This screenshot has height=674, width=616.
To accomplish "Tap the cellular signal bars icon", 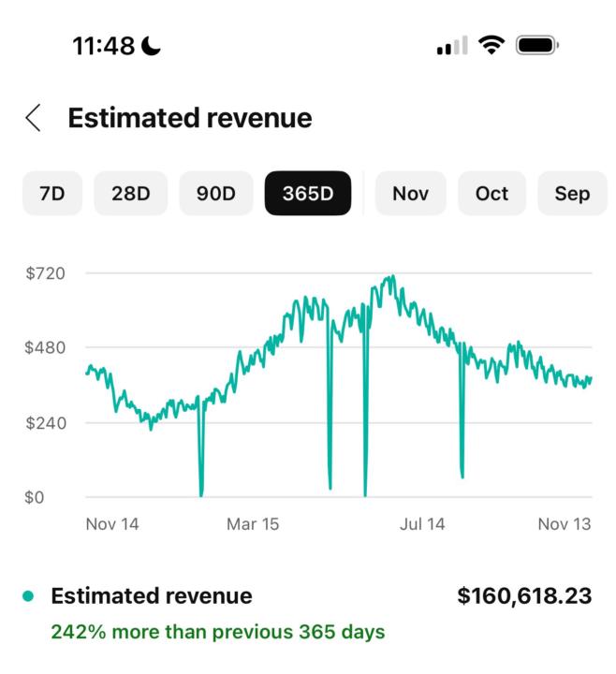I will (452, 46).
